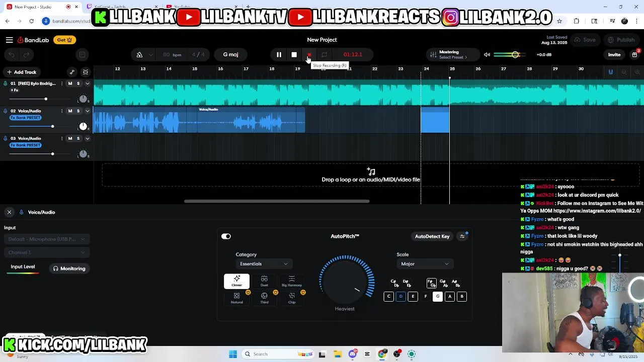Stop playback with the square stop button

click(x=294, y=54)
